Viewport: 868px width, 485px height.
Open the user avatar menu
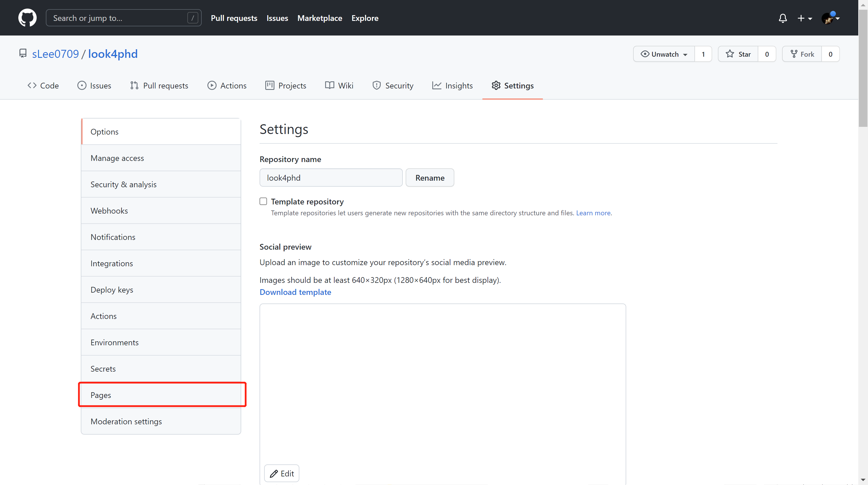tap(830, 18)
